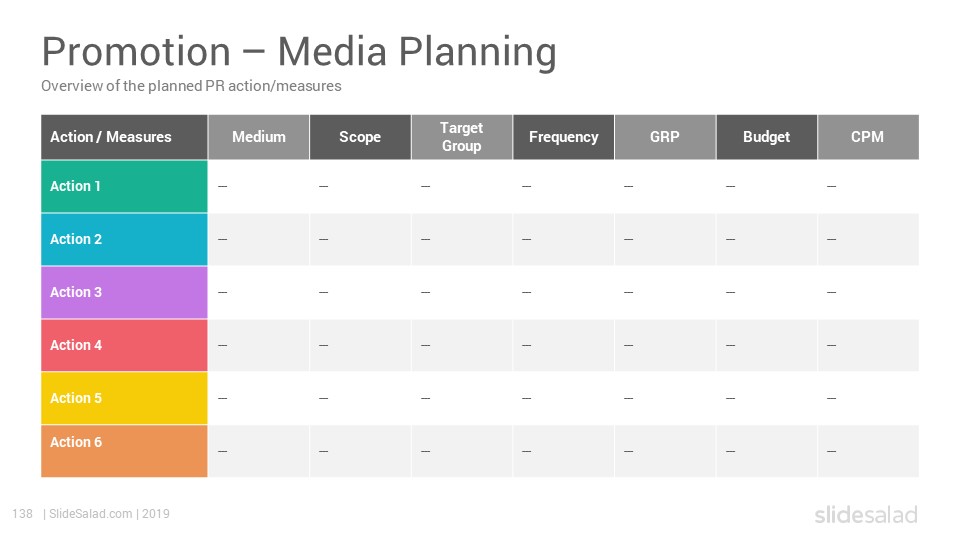The height and width of the screenshot is (540, 960).
Task: Click the Medium cell for Action 1
Action: tap(258, 186)
